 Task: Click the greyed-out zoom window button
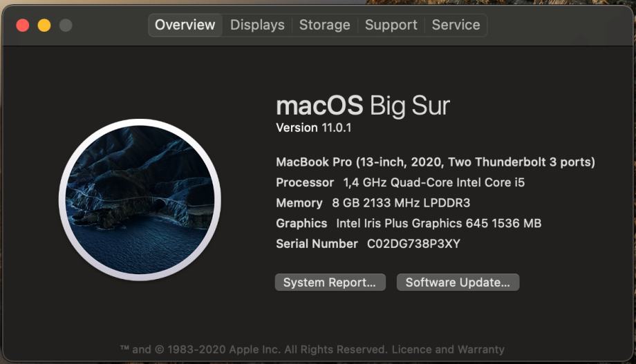[x=66, y=25]
